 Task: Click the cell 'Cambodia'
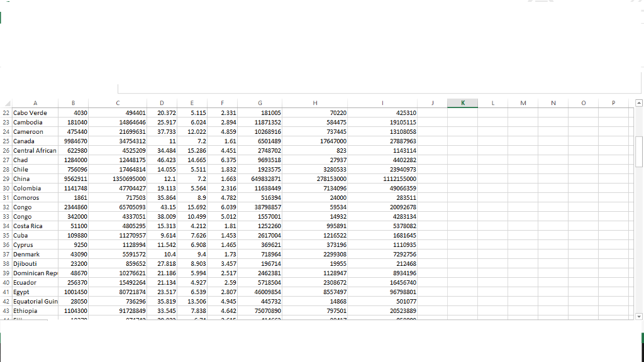coord(35,123)
